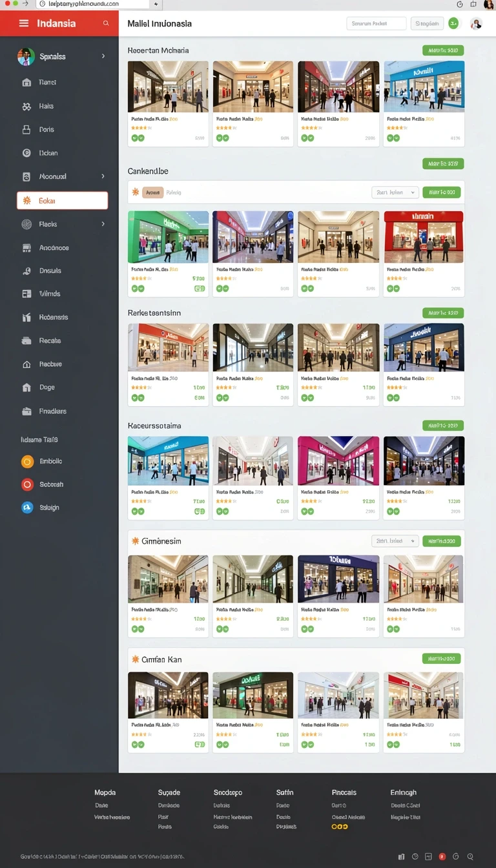Open the blue storefront thumbnail in Hocertan Mcharia
Image resolution: width=496 pixels, height=868 pixels.
pos(424,87)
